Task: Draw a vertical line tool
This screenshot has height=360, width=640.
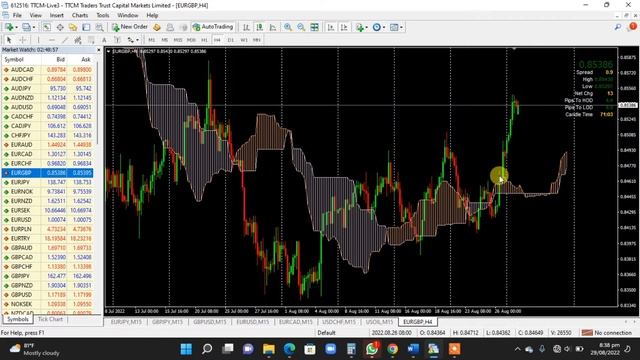Action: coord(38,40)
